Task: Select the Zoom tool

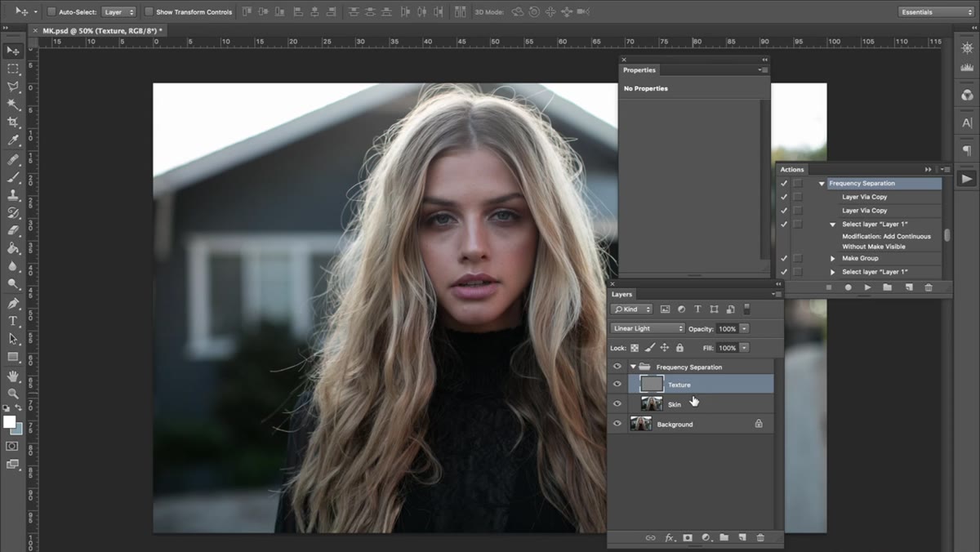Action: click(12, 394)
